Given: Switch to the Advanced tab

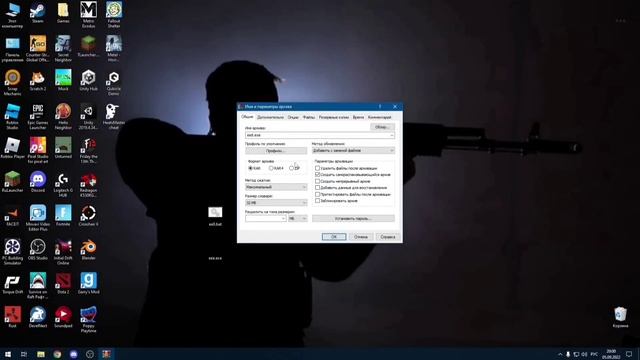Looking at the screenshot, I should [270, 117].
